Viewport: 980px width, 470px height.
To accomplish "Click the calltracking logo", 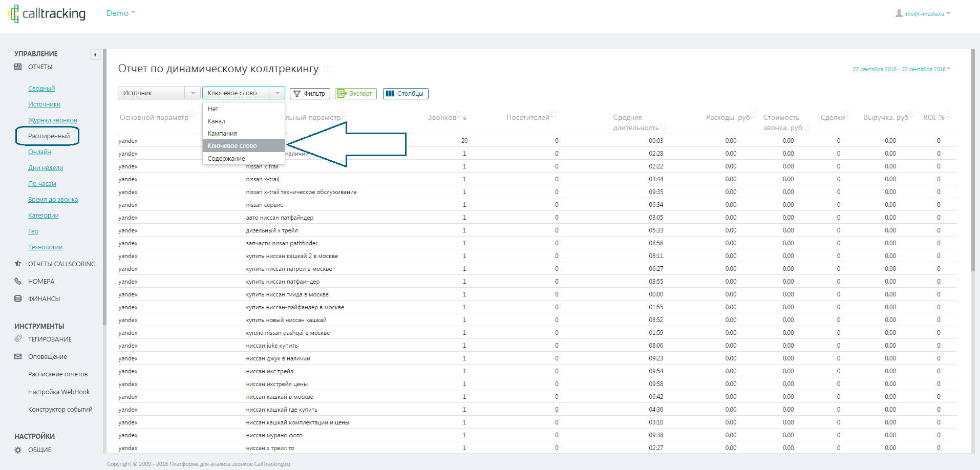I will tap(47, 14).
